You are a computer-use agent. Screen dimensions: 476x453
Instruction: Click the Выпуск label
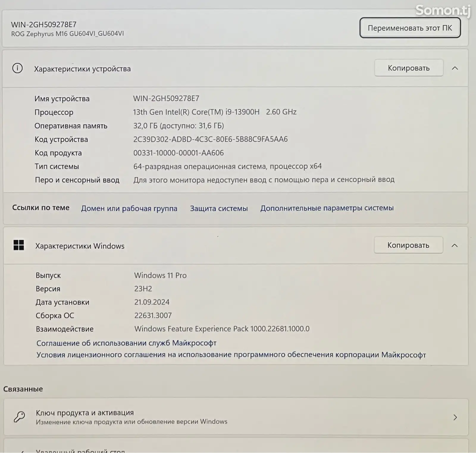tap(48, 275)
